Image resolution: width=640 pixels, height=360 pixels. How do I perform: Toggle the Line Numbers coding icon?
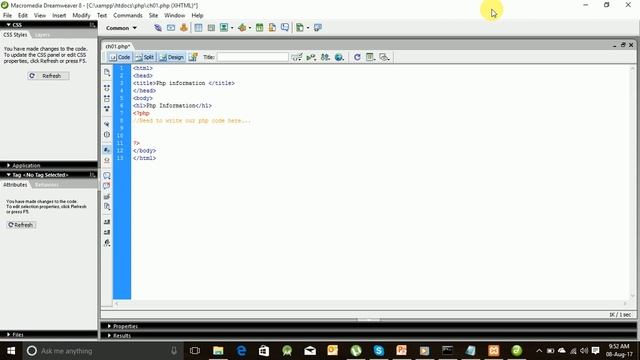coord(107,150)
